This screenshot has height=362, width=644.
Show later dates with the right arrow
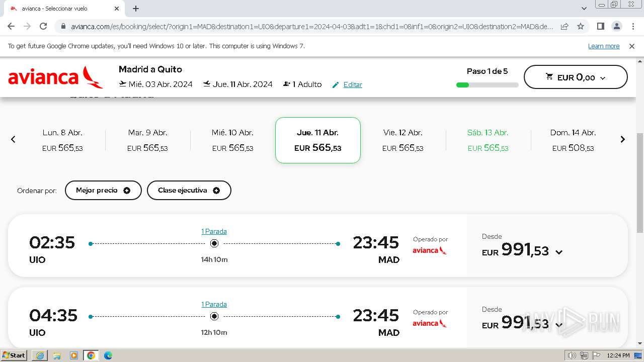pos(622,139)
